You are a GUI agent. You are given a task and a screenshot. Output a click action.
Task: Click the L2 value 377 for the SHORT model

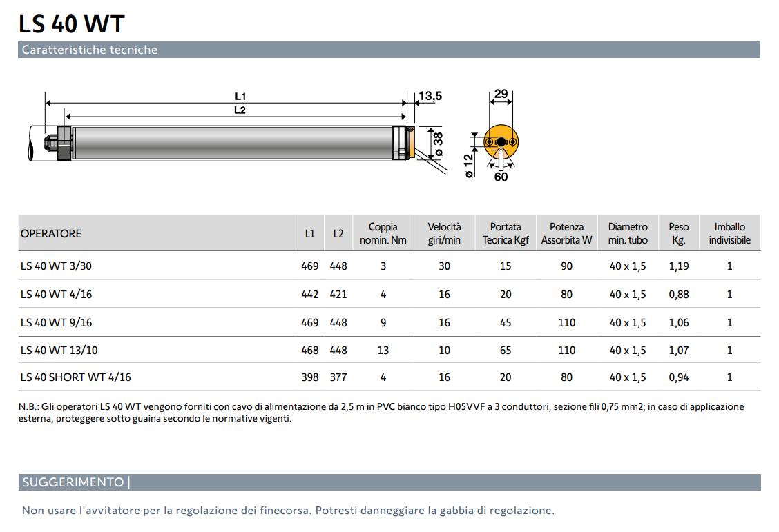pos(338,377)
